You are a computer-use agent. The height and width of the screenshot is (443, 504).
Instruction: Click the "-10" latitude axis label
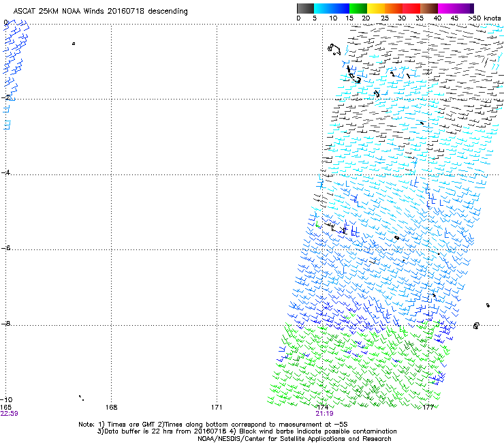[x=6, y=400]
